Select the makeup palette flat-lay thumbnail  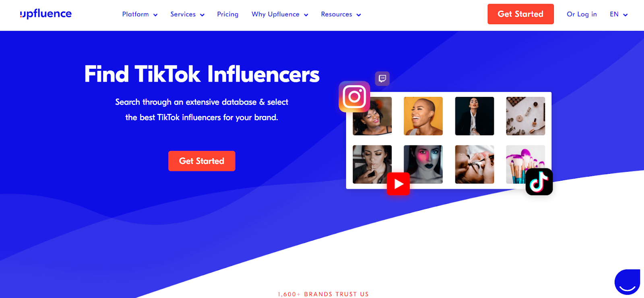tap(525, 116)
